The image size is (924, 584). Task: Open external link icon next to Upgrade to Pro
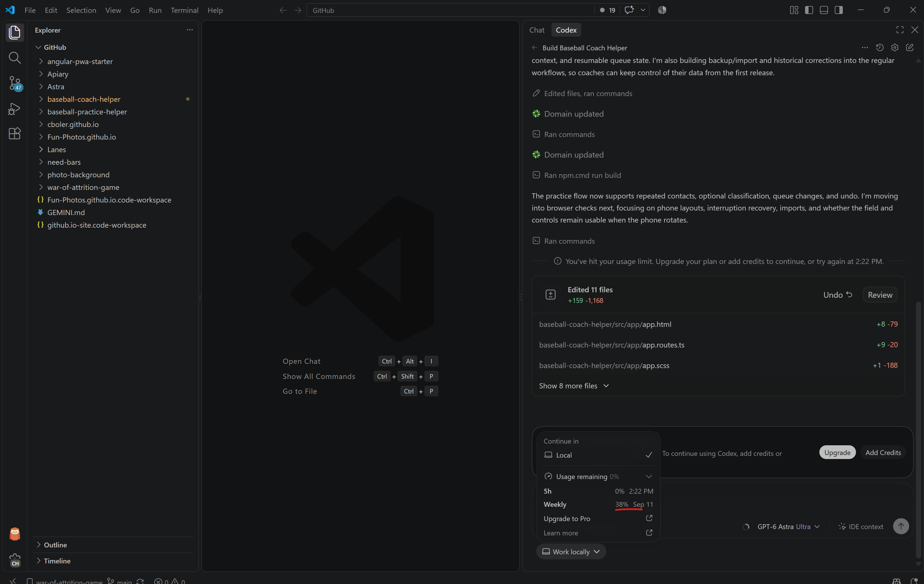649,518
